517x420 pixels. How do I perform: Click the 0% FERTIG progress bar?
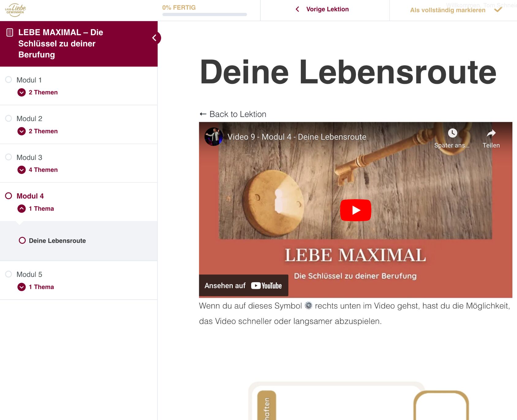pyautogui.click(x=205, y=14)
